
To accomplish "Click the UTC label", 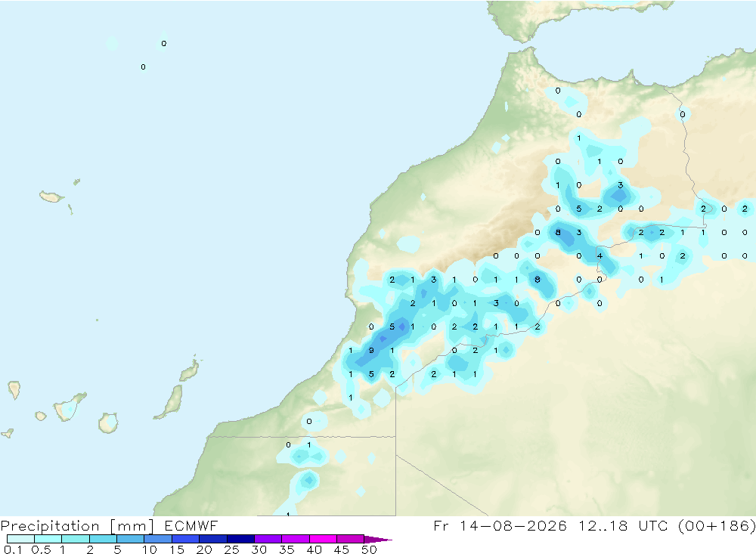I will tap(653, 525).
